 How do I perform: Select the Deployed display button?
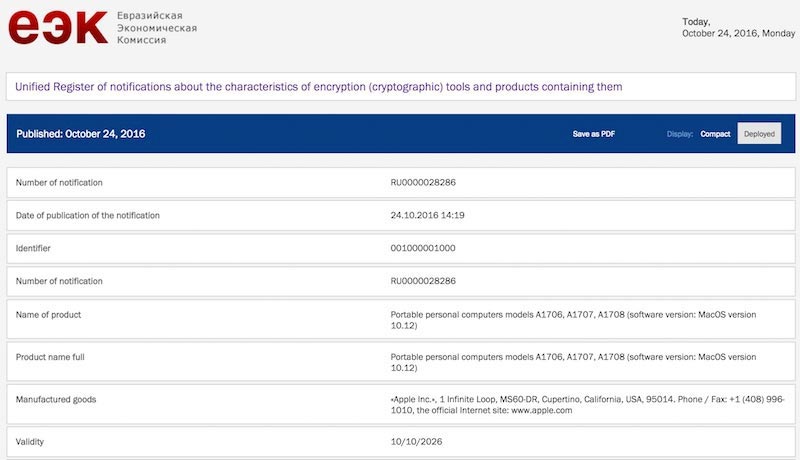click(x=759, y=134)
